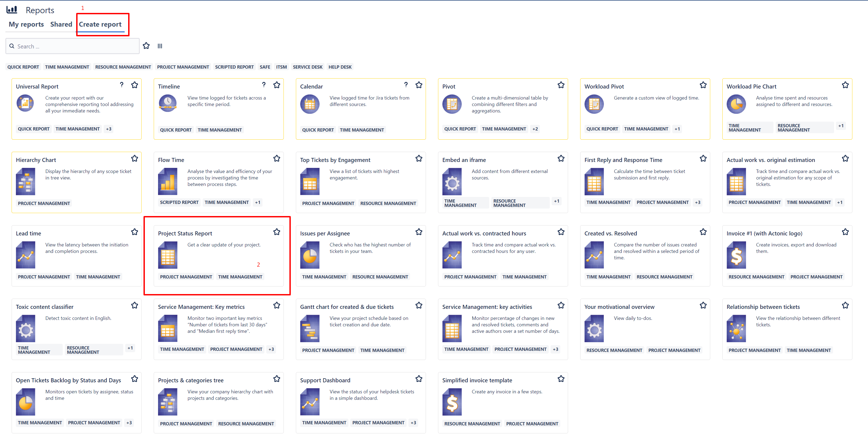Expand +1 tags on Workload Pivot card

[x=677, y=129]
